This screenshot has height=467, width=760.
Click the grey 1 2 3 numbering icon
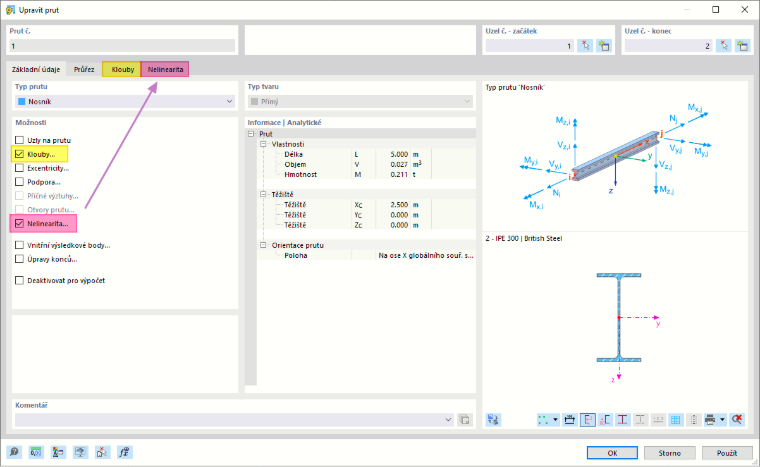[658, 419]
